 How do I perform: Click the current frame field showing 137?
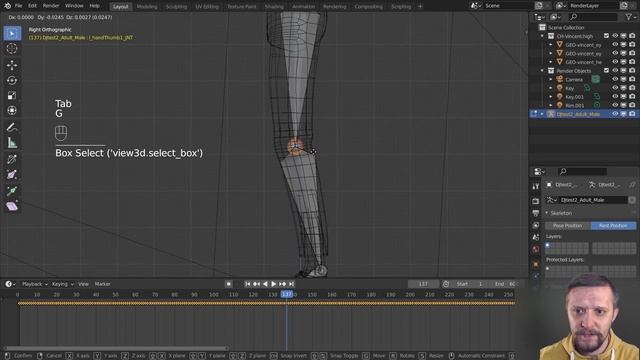pos(423,284)
